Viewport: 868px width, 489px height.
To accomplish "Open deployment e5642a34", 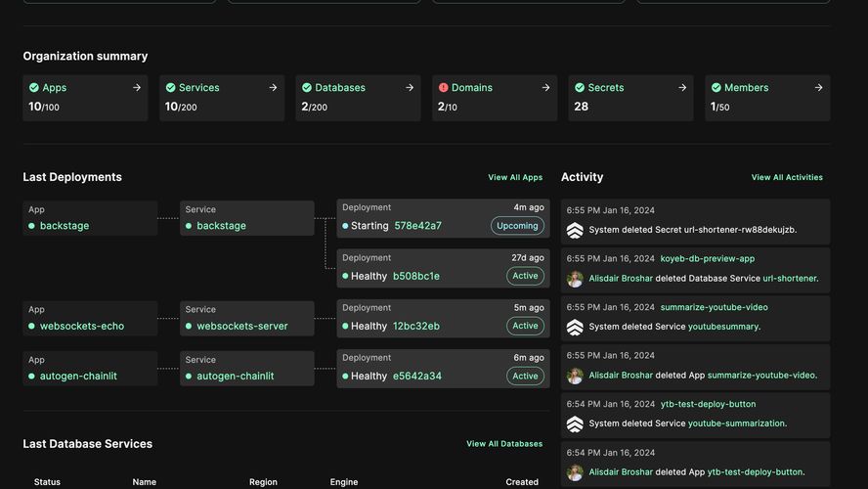I will pyautogui.click(x=416, y=377).
